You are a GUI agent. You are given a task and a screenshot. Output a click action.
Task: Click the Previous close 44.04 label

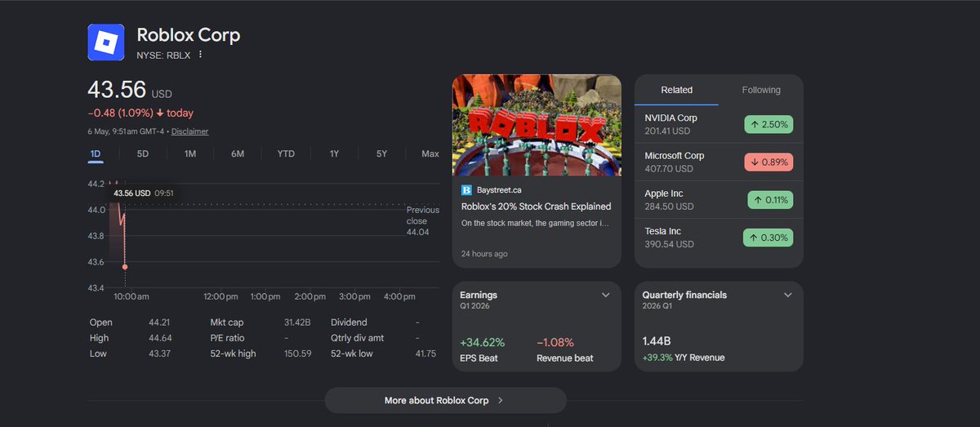click(x=423, y=221)
